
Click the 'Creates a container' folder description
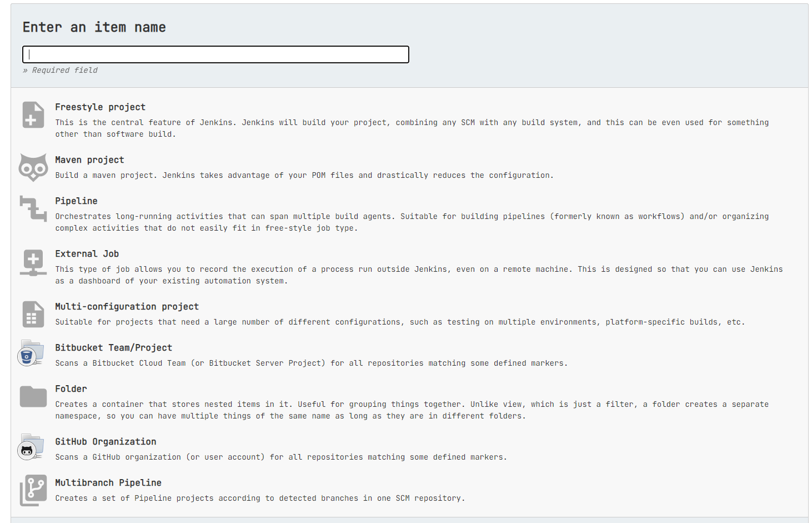412,410
